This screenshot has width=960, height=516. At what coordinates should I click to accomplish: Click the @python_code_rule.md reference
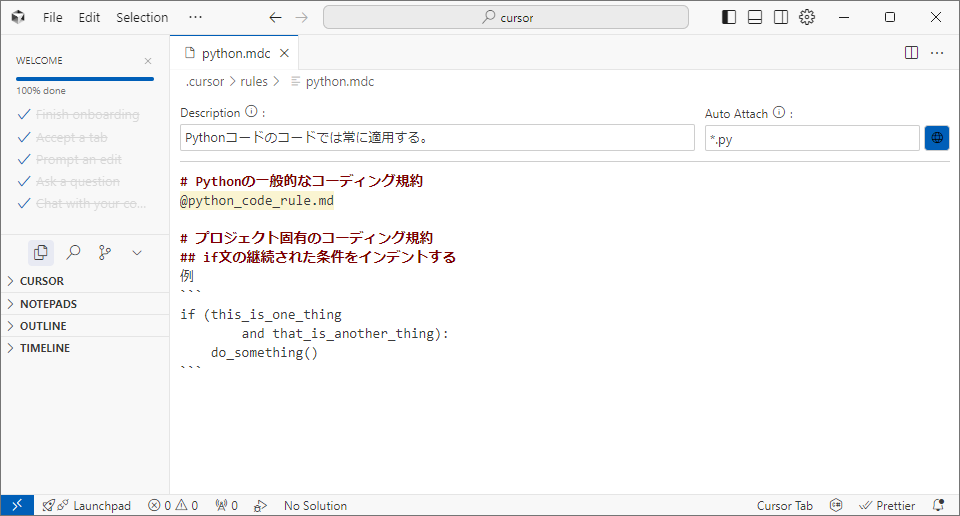click(257, 201)
